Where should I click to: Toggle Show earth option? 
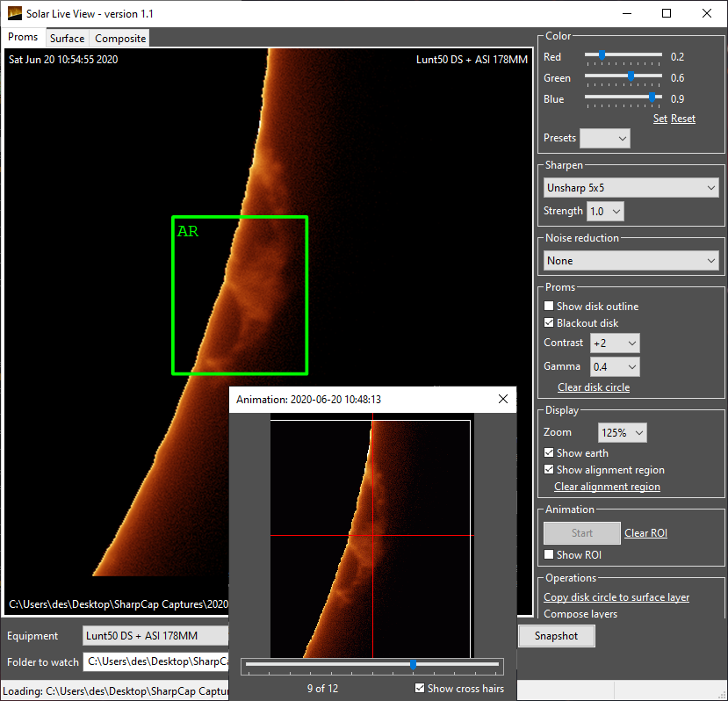tap(548, 452)
